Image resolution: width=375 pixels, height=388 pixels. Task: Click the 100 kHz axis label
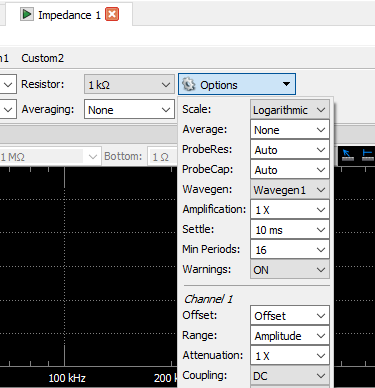[x=67, y=378]
